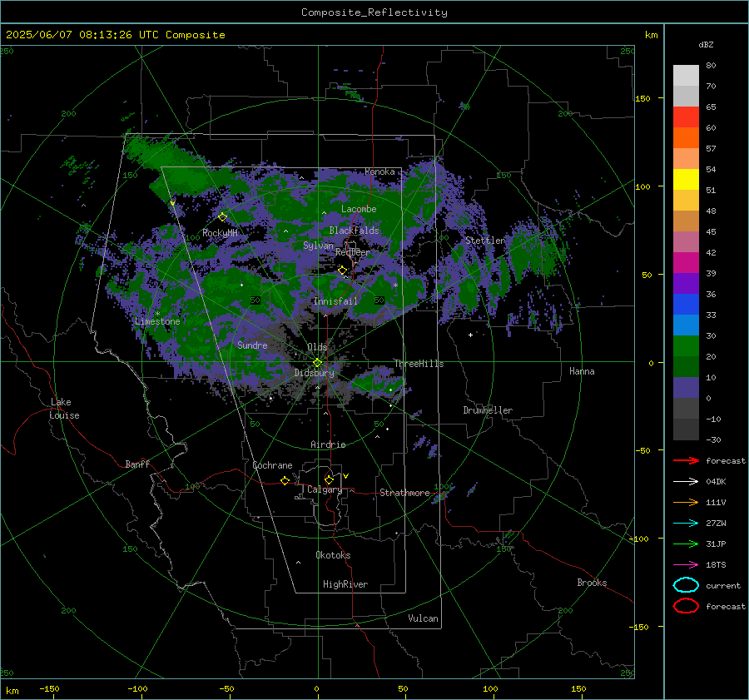Click the Calgary city label

pyautogui.click(x=325, y=489)
